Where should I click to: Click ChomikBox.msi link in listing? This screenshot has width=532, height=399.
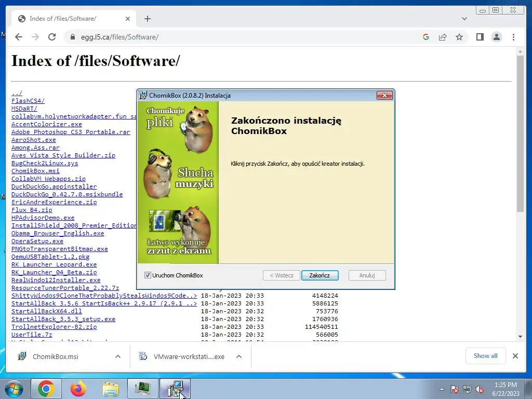tap(35, 171)
